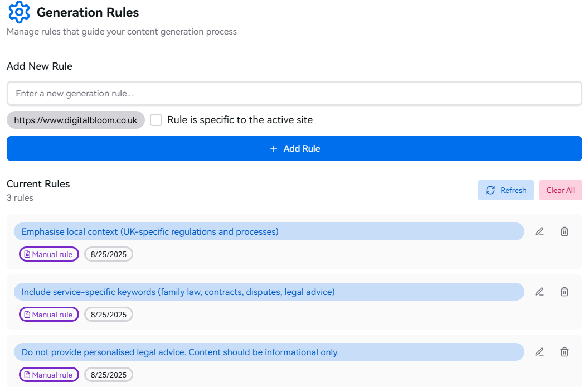Delete the service-specific keywords rule
This screenshot has height=387, width=588.
point(564,292)
